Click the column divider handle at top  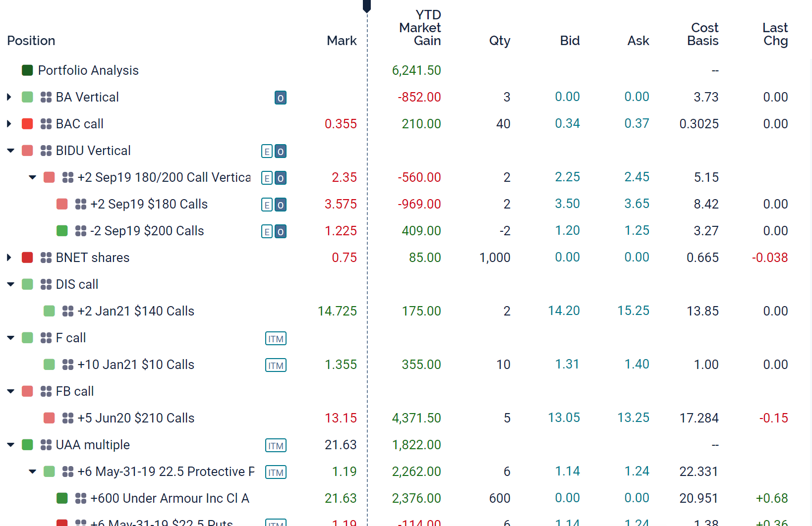pos(367,6)
